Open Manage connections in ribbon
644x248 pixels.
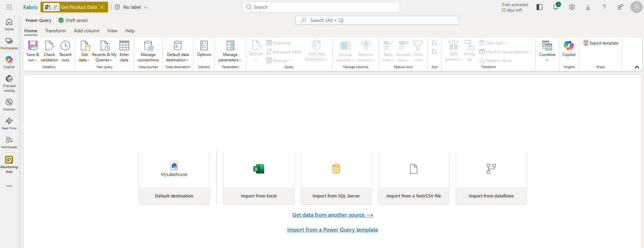click(x=148, y=51)
